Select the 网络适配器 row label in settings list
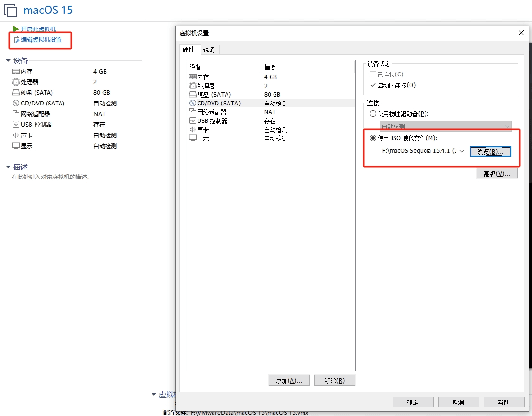 tap(212, 112)
